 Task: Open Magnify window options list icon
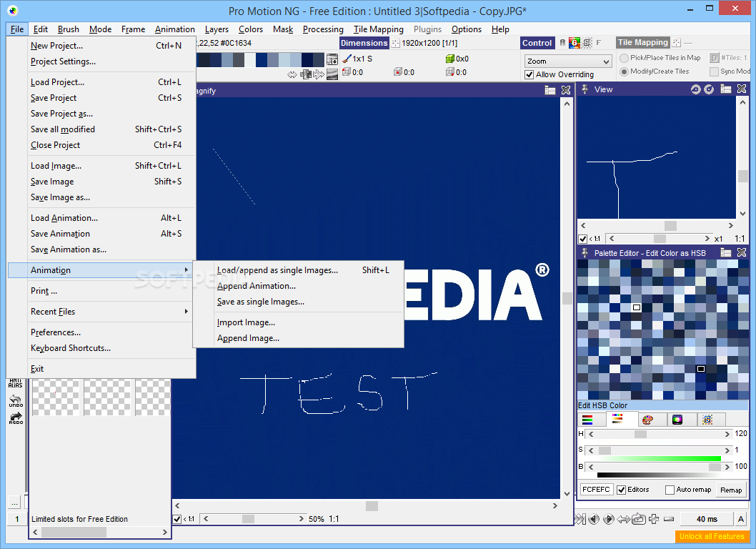coord(550,90)
